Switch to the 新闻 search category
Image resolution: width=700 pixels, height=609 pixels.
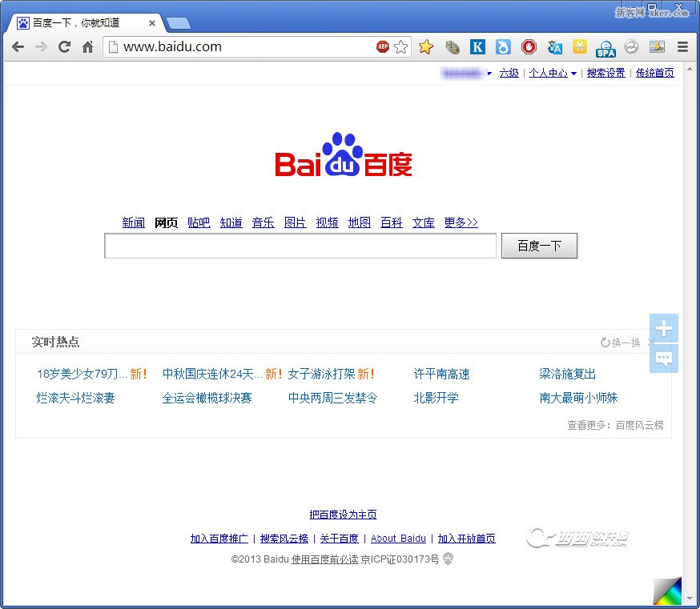click(133, 222)
